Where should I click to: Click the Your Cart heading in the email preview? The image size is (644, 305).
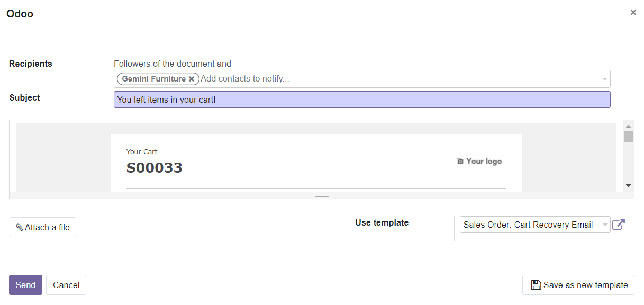coord(142,151)
